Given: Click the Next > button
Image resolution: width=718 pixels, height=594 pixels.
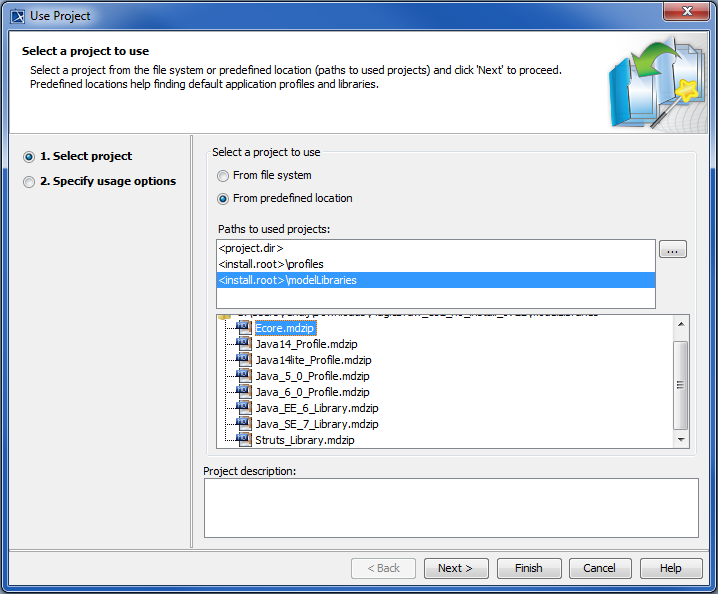Looking at the screenshot, I should [x=456, y=568].
